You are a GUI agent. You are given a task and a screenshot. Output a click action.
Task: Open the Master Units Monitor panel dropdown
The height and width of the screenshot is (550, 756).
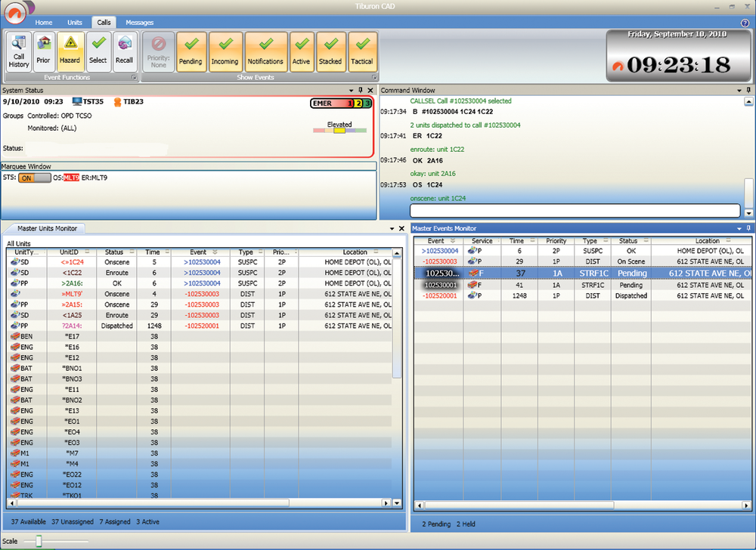pyautogui.click(x=390, y=227)
